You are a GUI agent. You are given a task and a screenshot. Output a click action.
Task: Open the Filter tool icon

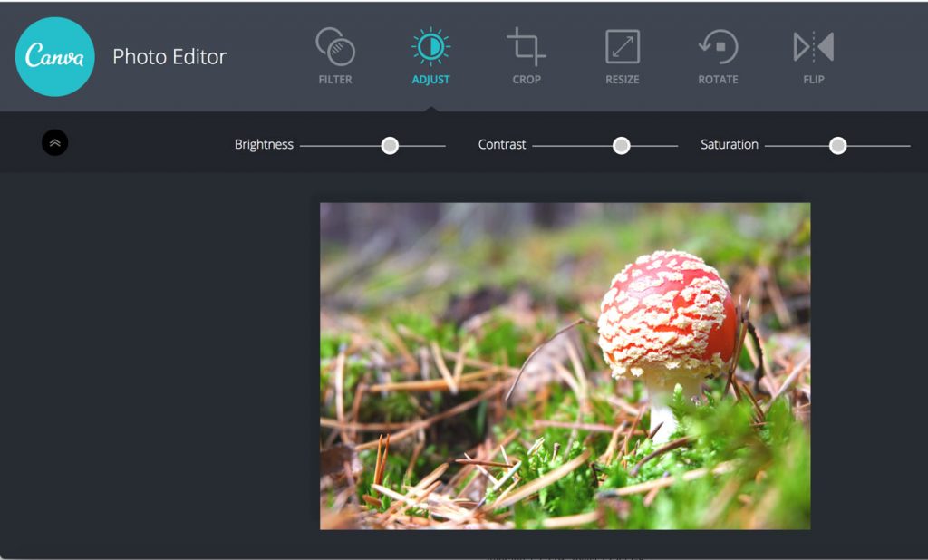click(335, 46)
